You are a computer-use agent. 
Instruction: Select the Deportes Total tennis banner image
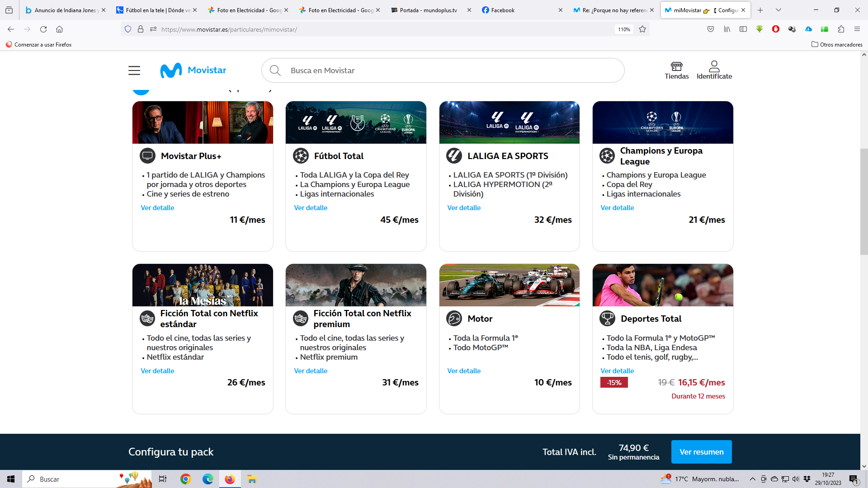[663, 285]
